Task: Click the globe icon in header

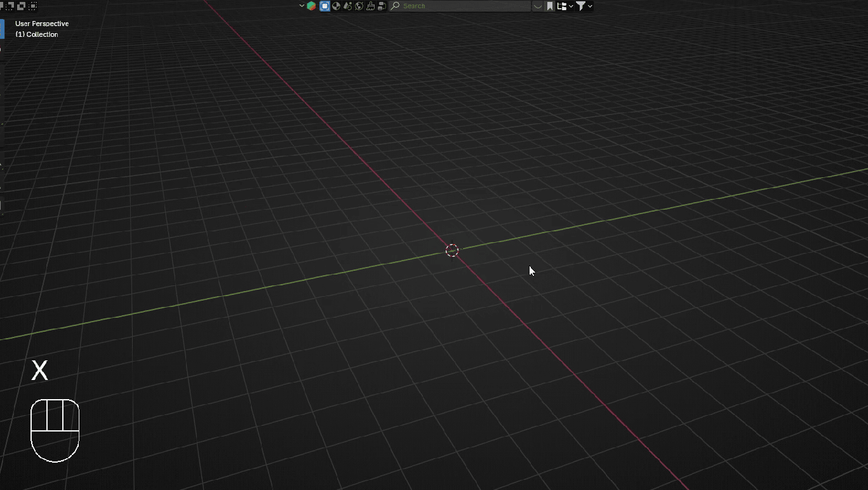Action: pos(359,6)
